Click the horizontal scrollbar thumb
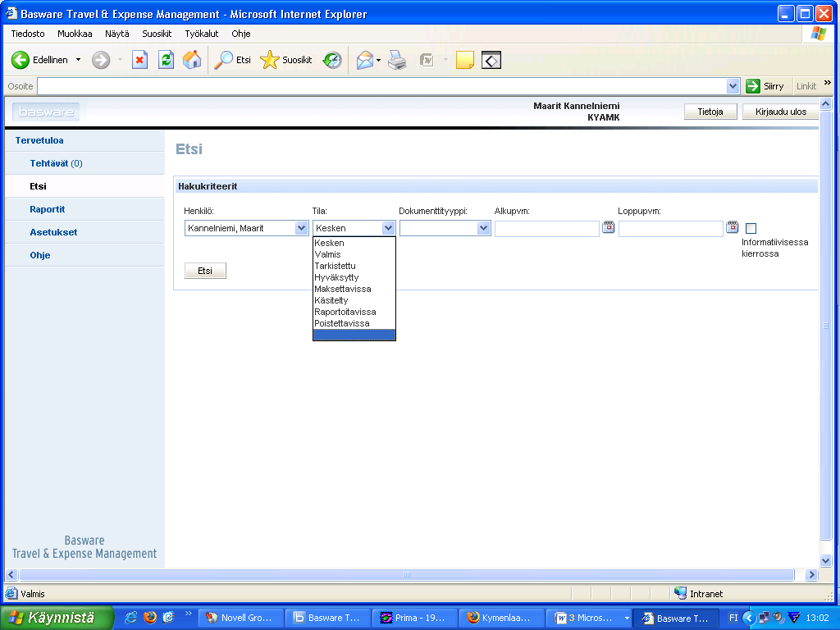This screenshot has height=630, width=840. [x=407, y=575]
